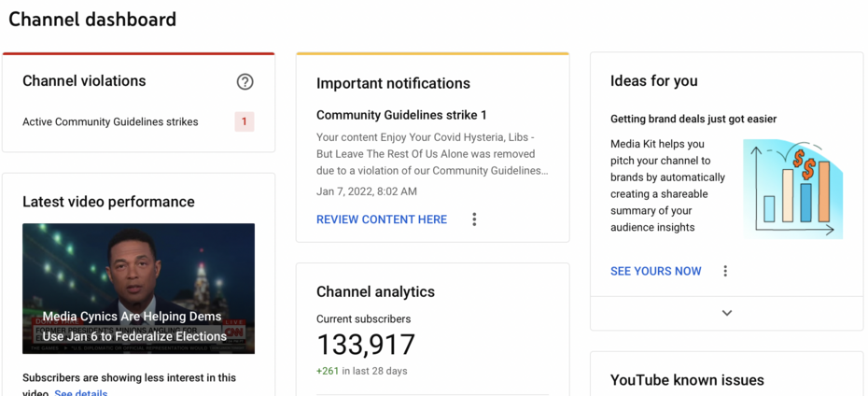Click the Latest video performance heading
Screen dimensions: 868x396
click(108, 202)
